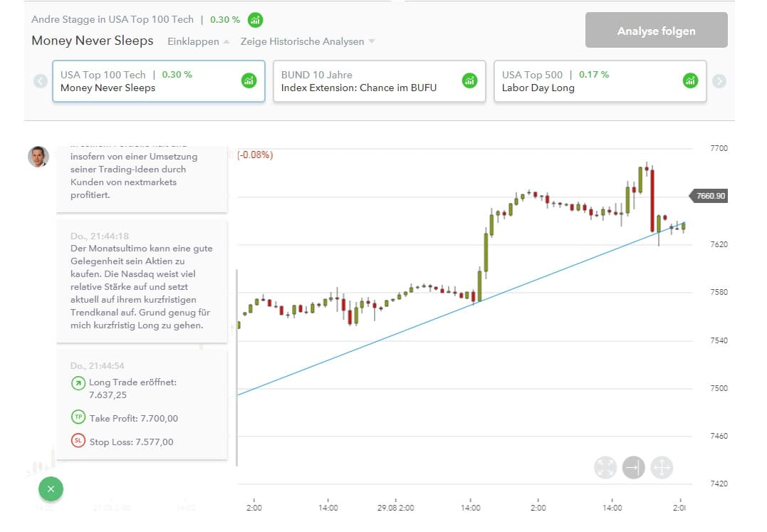Click the Long Trade eröffnet arrow icon

(78, 383)
